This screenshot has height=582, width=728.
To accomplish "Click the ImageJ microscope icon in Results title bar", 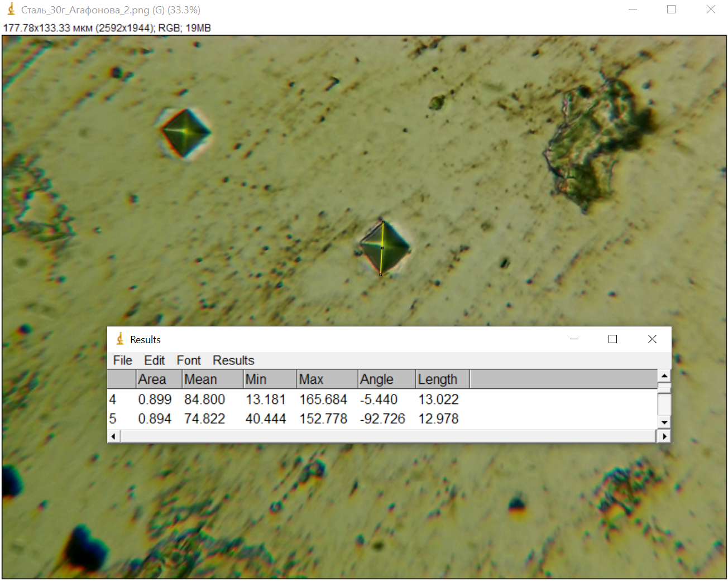I will click(x=120, y=339).
